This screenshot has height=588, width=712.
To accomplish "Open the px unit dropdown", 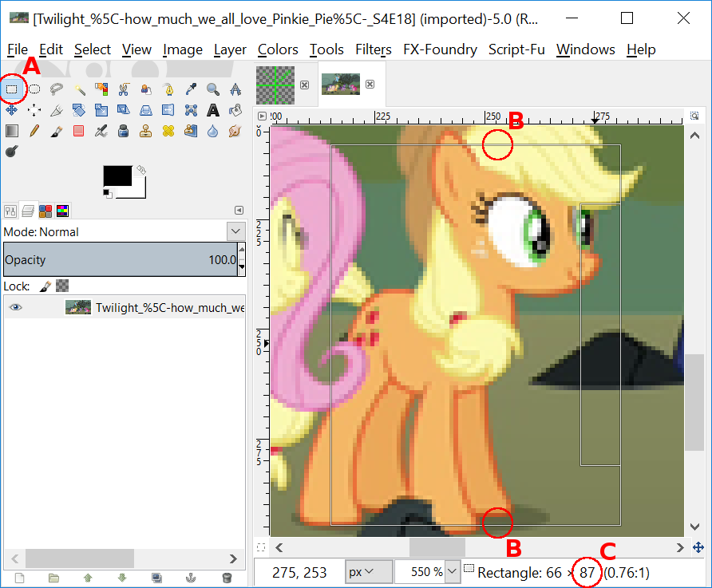I will [369, 572].
